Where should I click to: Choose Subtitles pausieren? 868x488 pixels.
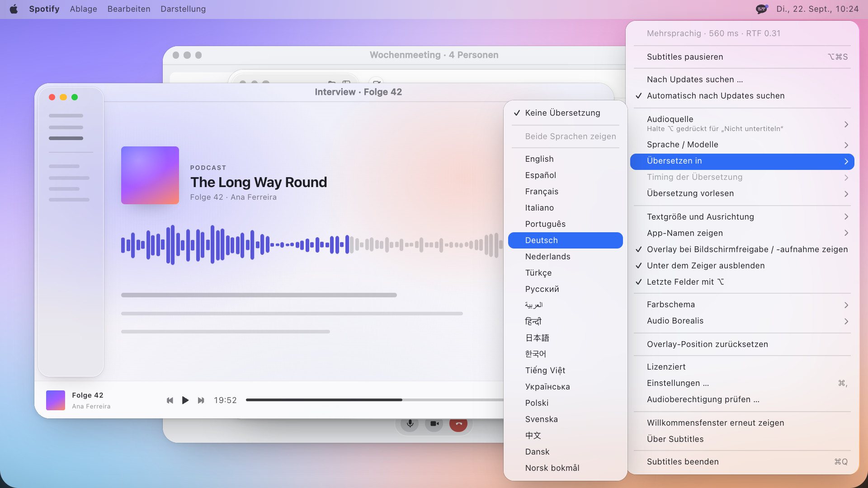pyautogui.click(x=742, y=57)
